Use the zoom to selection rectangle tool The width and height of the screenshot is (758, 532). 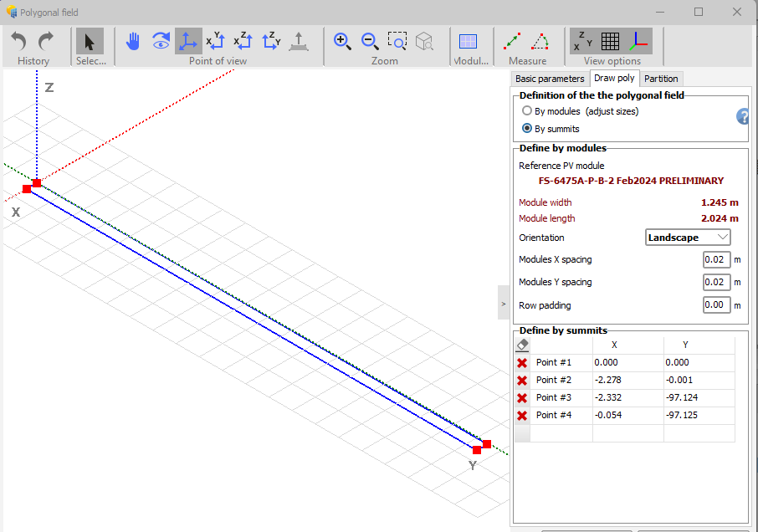coord(397,41)
